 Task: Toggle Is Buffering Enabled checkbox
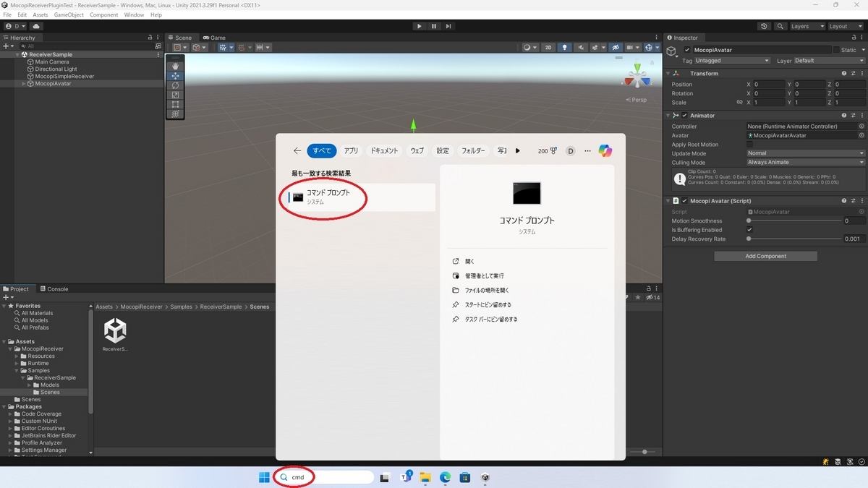pyautogui.click(x=749, y=230)
